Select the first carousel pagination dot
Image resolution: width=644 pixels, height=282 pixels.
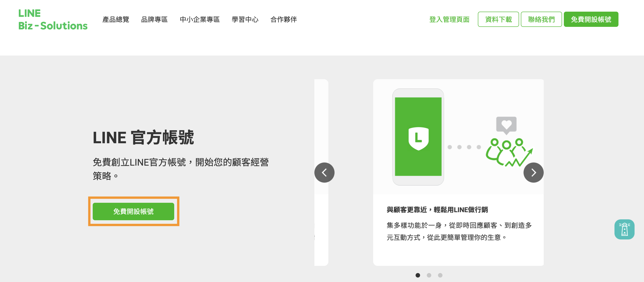point(417,275)
